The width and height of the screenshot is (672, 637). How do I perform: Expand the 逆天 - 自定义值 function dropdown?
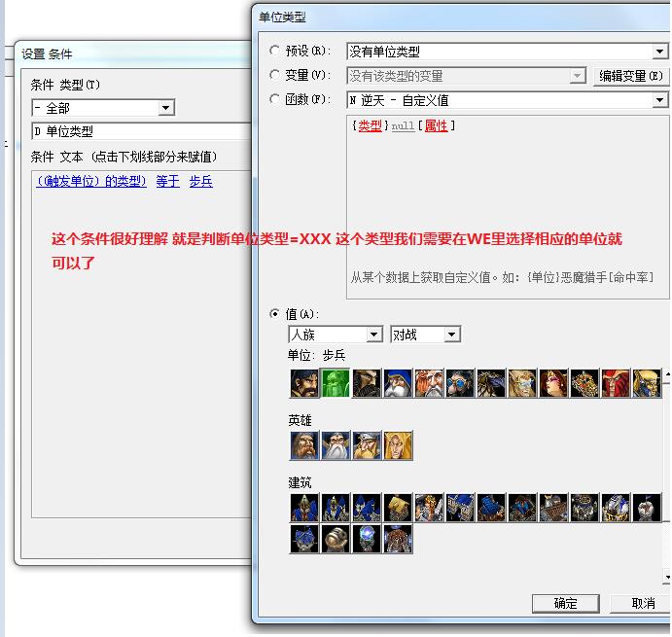pyautogui.click(x=660, y=100)
